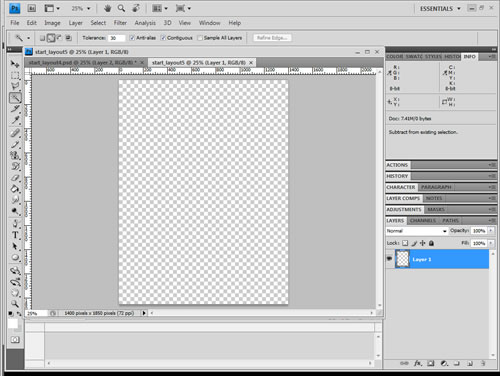This screenshot has height=376, width=500.
Task: Toggle lock position icon
Action: coord(423,243)
